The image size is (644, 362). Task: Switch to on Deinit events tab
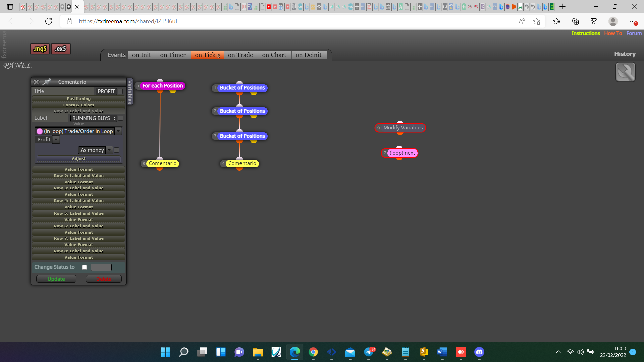coord(309,55)
